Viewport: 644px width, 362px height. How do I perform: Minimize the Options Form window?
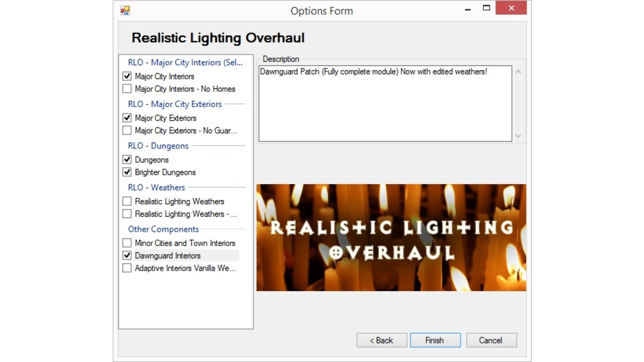pos(468,9)
